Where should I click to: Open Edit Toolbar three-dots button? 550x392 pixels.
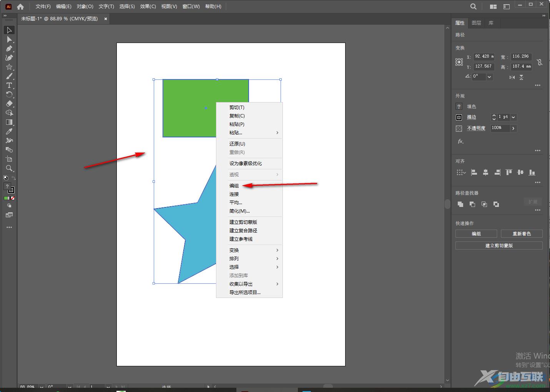coord(9,227)
